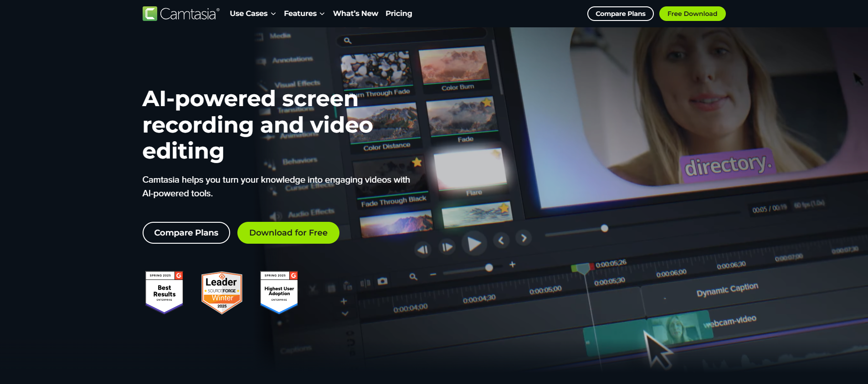Click the camera snapshot icon on the timeline toolbar
This screenshot has width=868, height=384.
click(383, 281)
